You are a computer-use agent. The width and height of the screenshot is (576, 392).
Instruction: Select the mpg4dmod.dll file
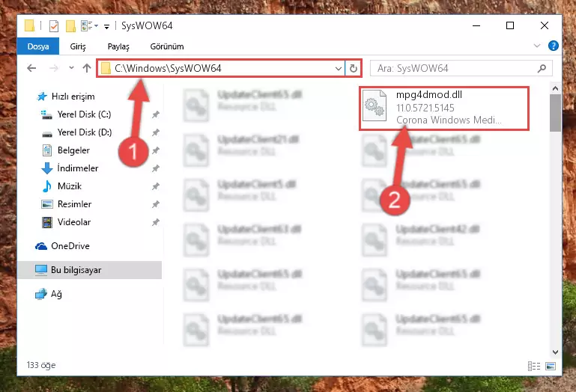444,108
